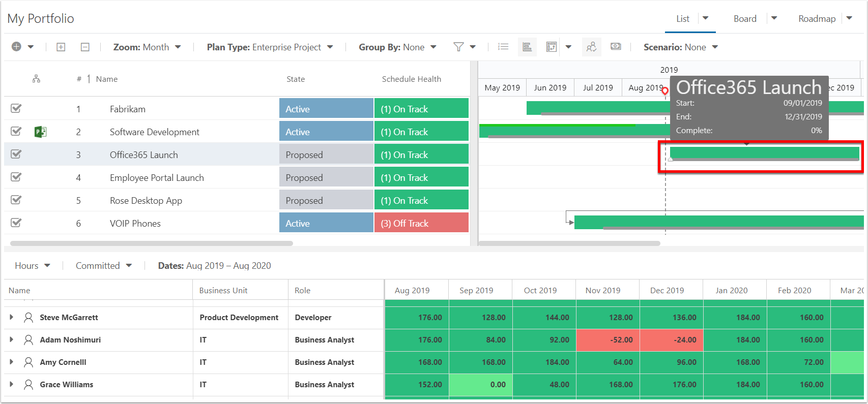Toggle the Rose Desktop App row checkbox
The image size is (868, 404).
[16, 200]
